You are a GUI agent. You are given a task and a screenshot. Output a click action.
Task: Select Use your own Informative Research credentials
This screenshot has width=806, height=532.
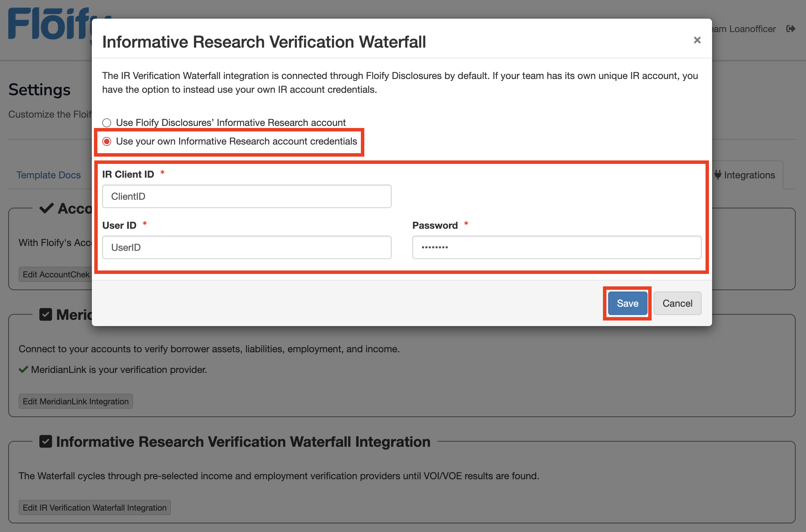click(107, 141)
